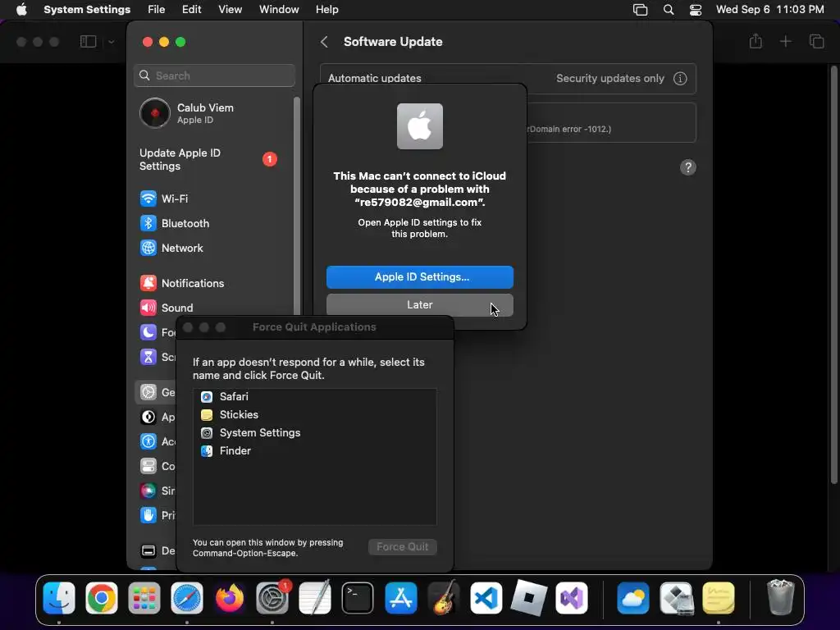Toggle Safari sidebar button behind
The width and height of the screenshot is (840, 630).
(88, 42)
